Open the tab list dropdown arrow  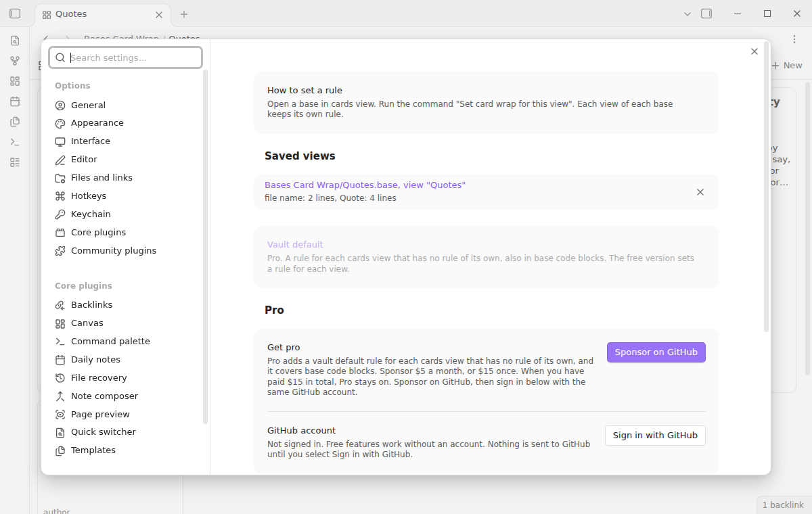(x=687, y=14)
